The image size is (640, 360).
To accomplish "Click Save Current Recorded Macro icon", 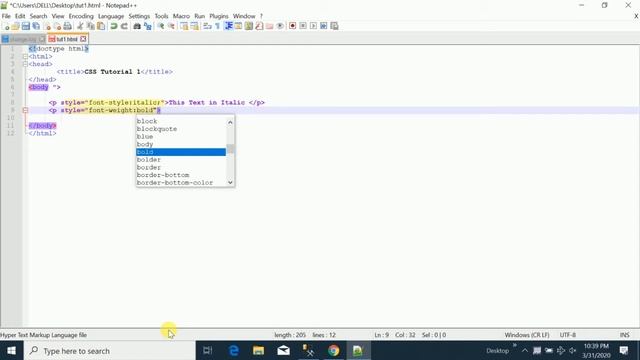I will point(334,26).
